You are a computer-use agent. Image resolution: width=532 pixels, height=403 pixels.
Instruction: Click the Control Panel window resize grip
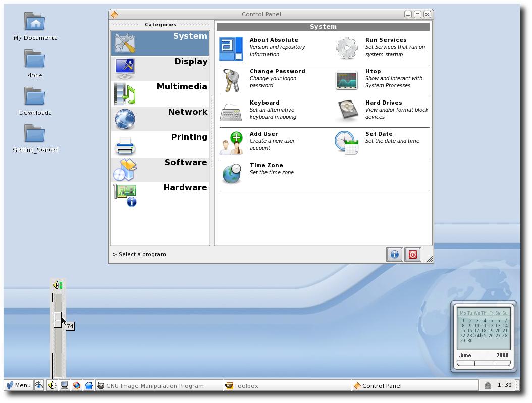pyautogui.click(x=430, y=260)
